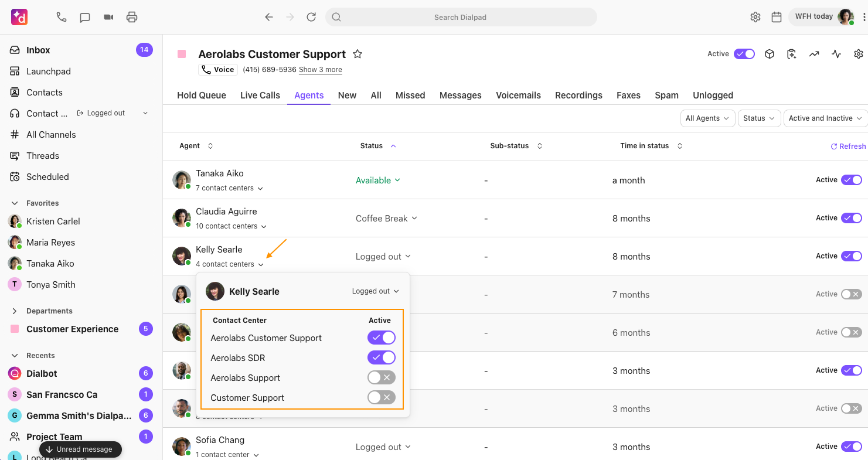Switch to the Live Calls tab
Image resolution: width=868 pixels, height=460 pixels.
click(x=260, y=95)
